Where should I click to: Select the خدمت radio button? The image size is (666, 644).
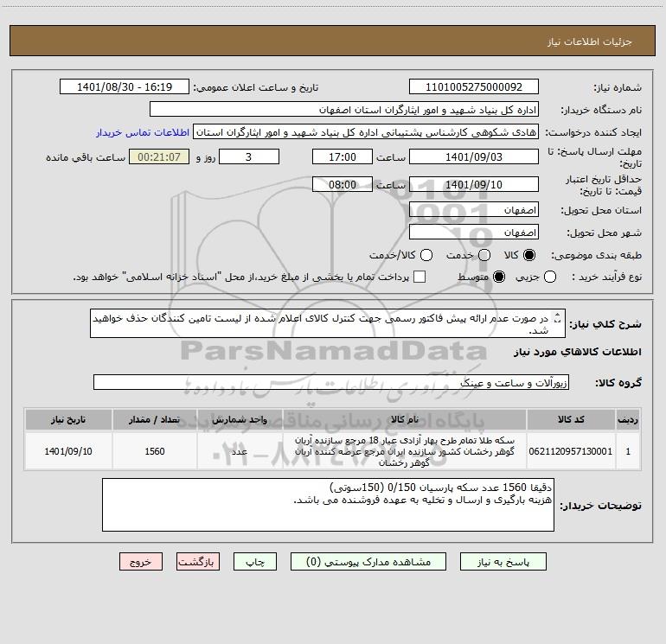pos(484,255)
